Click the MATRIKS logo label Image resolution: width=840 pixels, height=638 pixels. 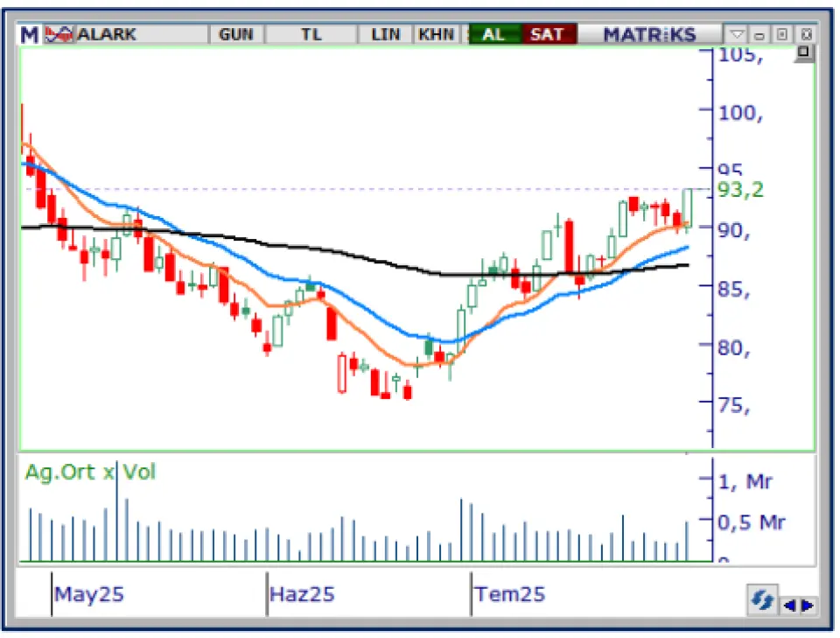pyautogui.click(x=650, y=35)
